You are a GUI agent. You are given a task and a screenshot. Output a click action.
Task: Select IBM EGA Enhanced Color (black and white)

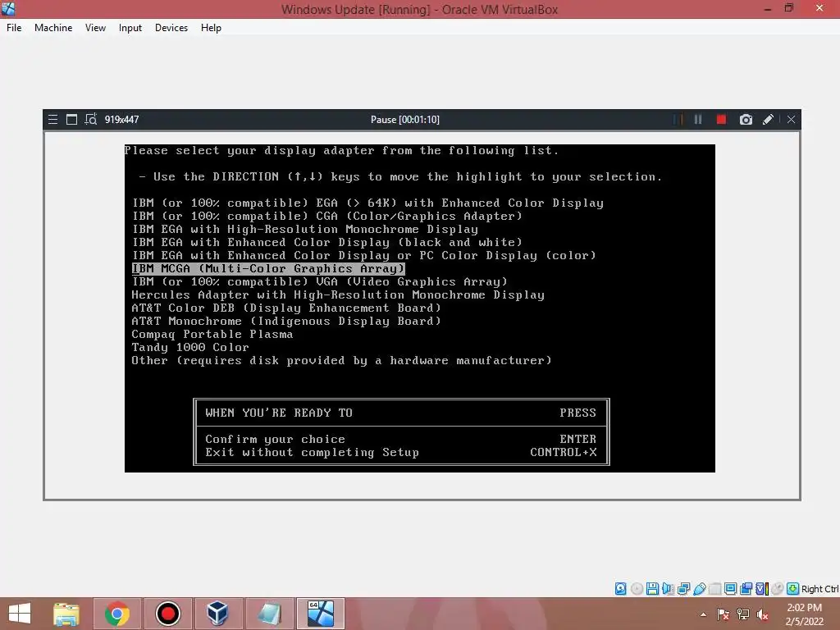(326, 242)
